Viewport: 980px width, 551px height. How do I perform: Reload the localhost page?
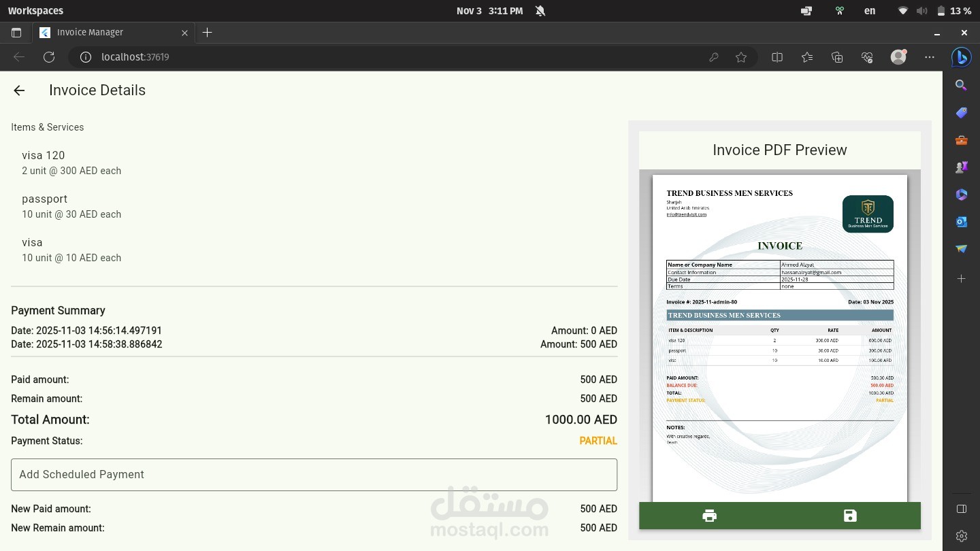pos(49,57)
